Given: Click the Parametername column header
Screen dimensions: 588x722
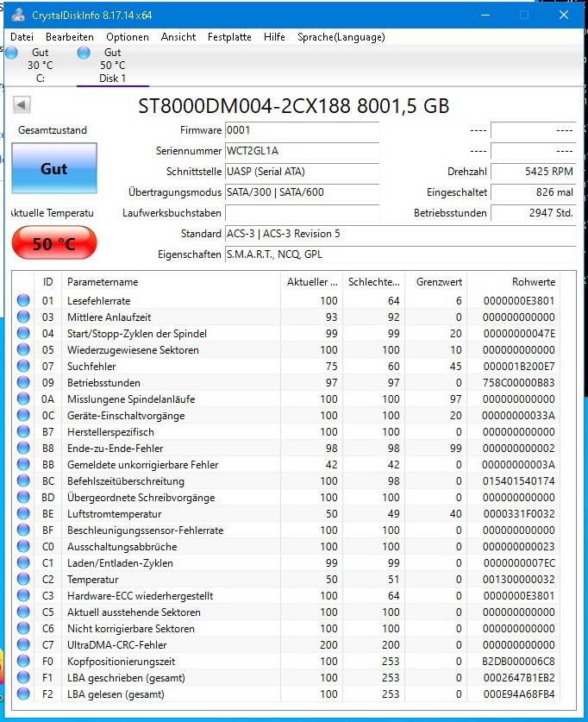Looking at the screenshot, I should (171, 282).
